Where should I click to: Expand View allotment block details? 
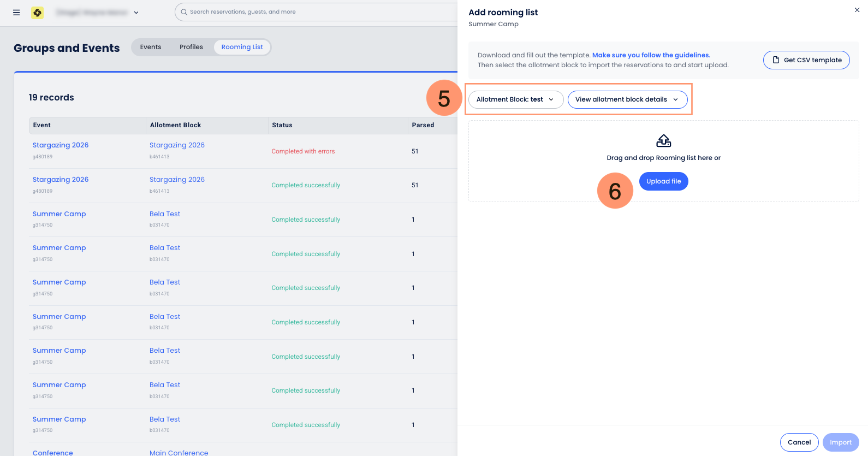(x=627, y=99)
